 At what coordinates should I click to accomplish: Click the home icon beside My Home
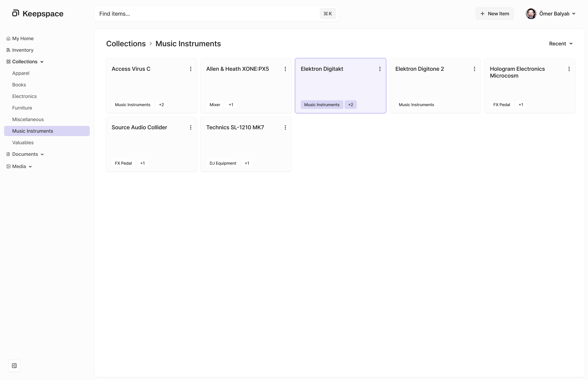click(8, 38)
